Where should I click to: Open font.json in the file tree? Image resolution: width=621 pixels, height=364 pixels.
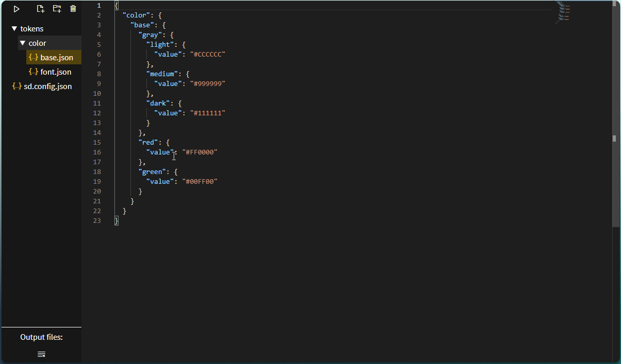(x=56, y=72)
